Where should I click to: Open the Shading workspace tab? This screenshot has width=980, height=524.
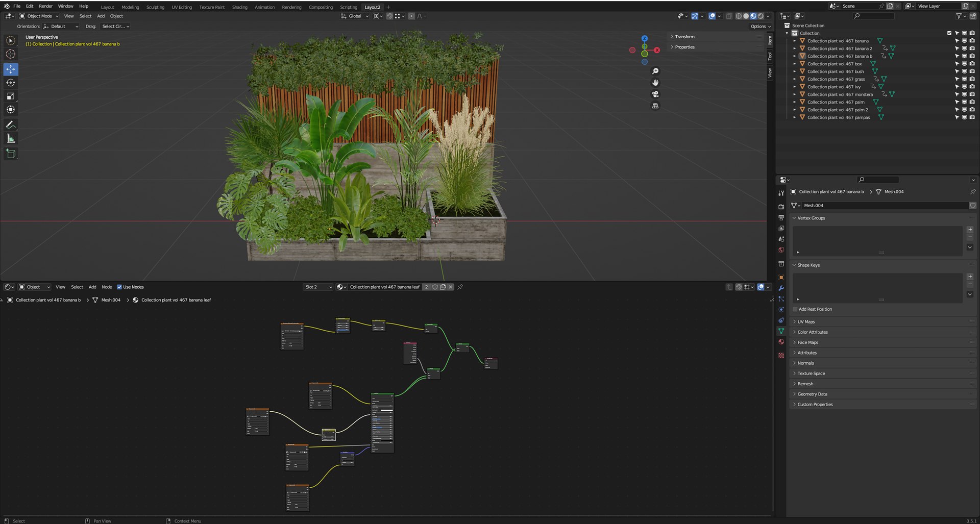tap(239, 7)
